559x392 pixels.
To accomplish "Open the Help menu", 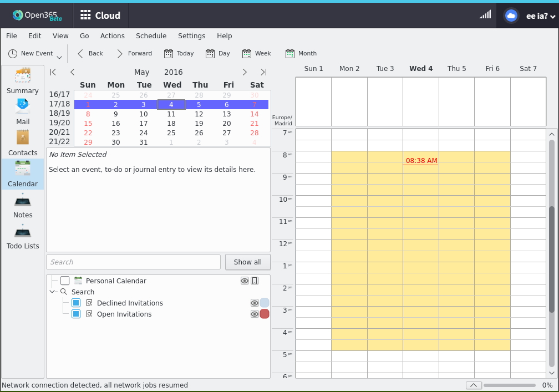I will click(x=224, y=35).
